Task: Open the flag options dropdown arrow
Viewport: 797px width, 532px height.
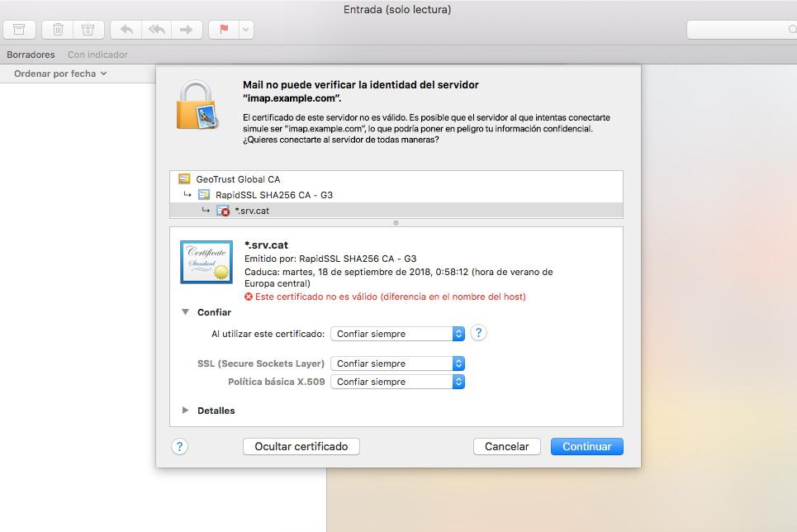Action: point(245,30)
